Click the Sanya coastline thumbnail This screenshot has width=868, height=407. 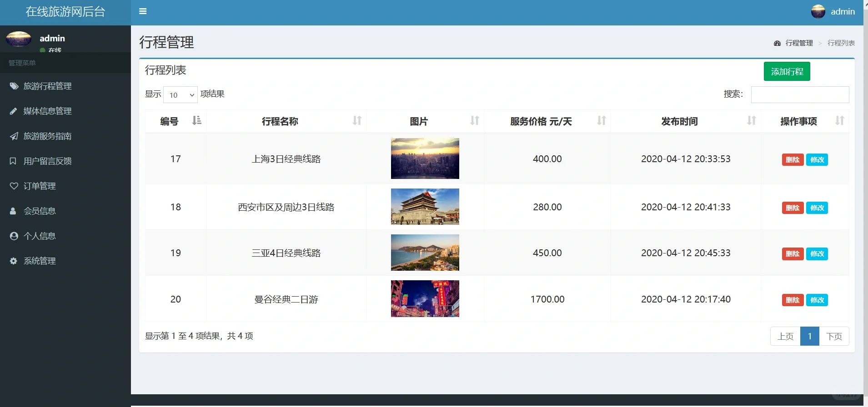425,253
